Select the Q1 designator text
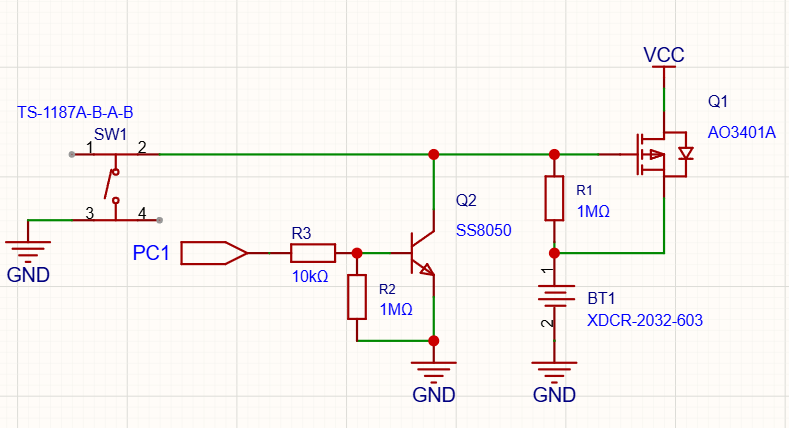789x428 pixels. [x=718, y=102]
